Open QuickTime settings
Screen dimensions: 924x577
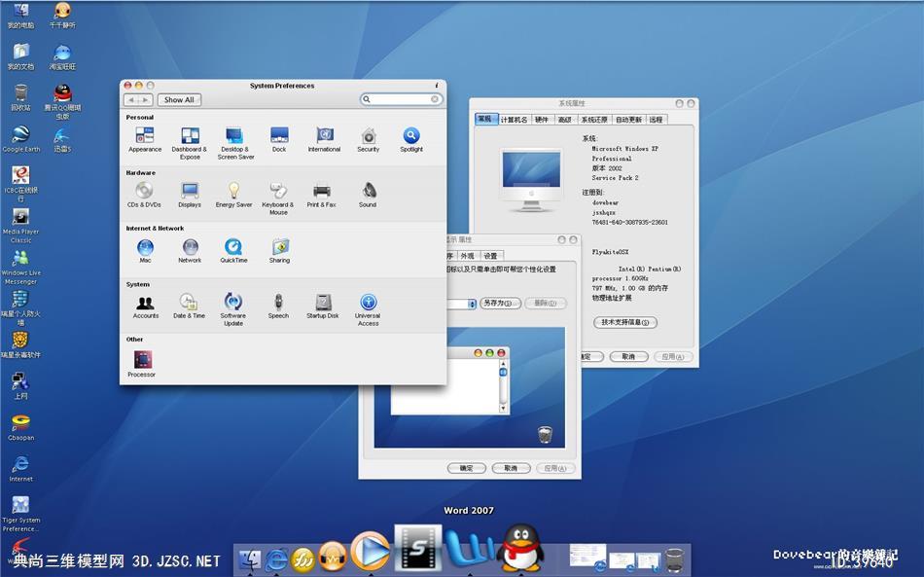coord(234,250)
